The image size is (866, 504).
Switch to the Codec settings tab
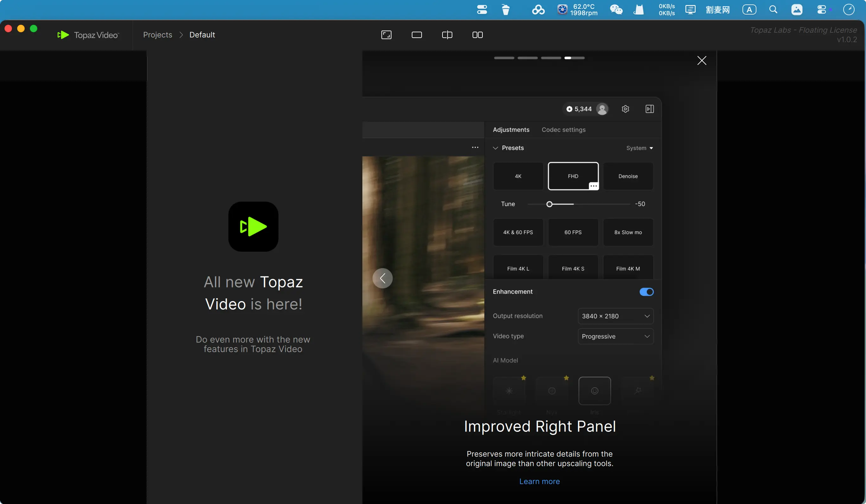(563, 129)
